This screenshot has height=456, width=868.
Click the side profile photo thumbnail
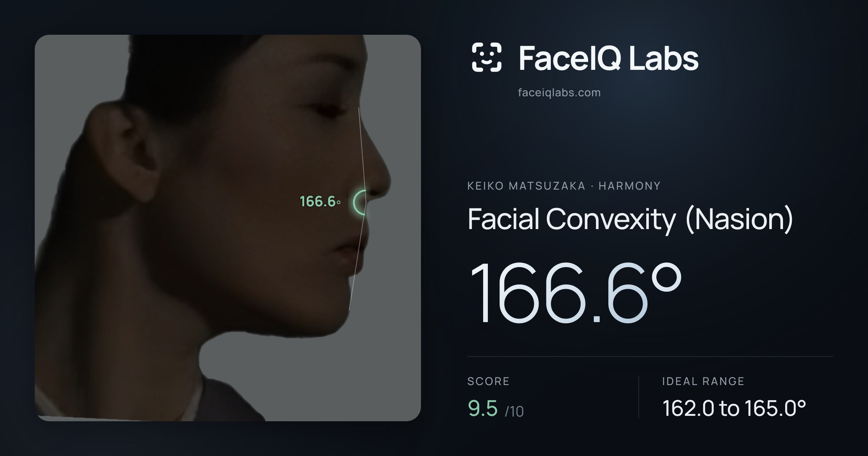pyautogui.click(x=228, y=228)
